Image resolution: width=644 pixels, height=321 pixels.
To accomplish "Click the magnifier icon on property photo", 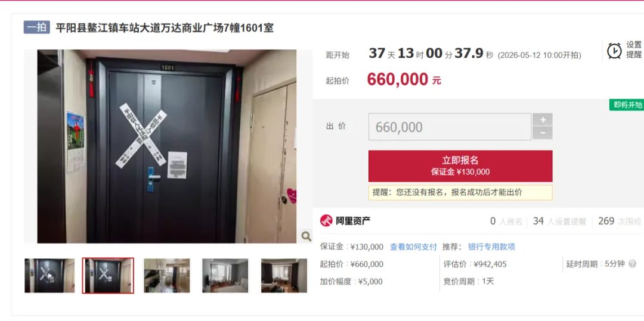I will (306, 236).
